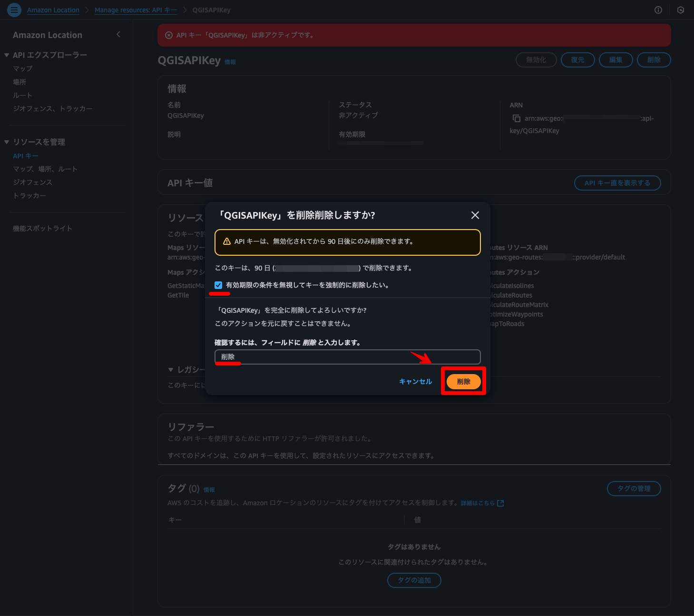This screenshot has width=694, height=616.
Task: Click キャンセル in the delete dialog
Action: click(x=415, y=382)
